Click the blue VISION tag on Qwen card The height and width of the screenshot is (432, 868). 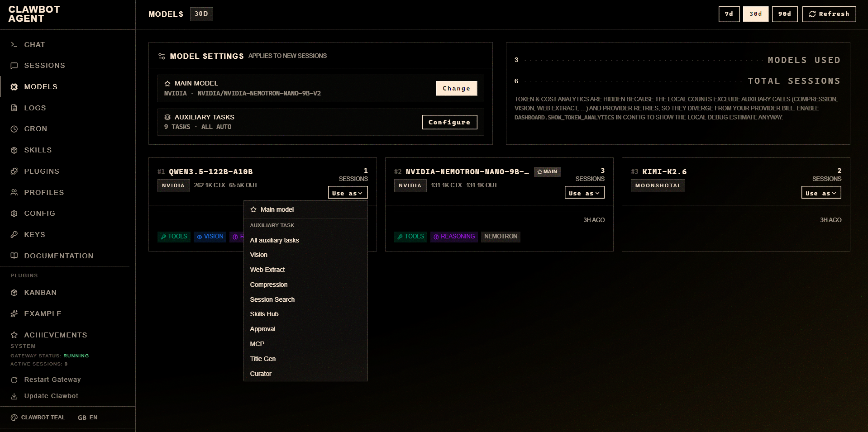click(210, 237)
